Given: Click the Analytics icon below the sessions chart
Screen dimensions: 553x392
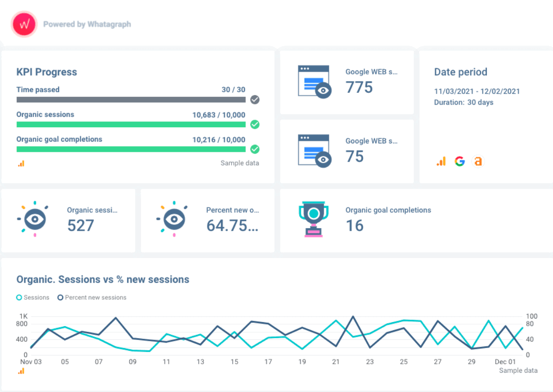Looking at the screenshot, I should [x=21, y=371].
